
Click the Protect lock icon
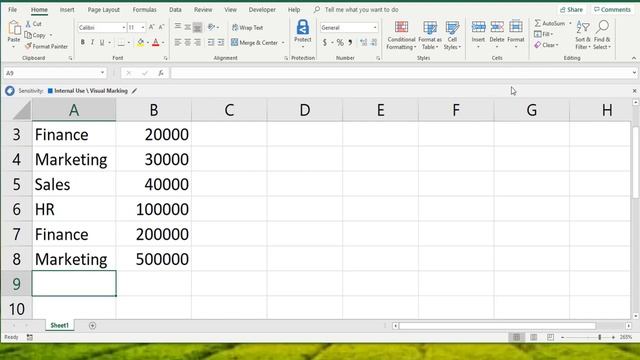[x=302, y=28]
